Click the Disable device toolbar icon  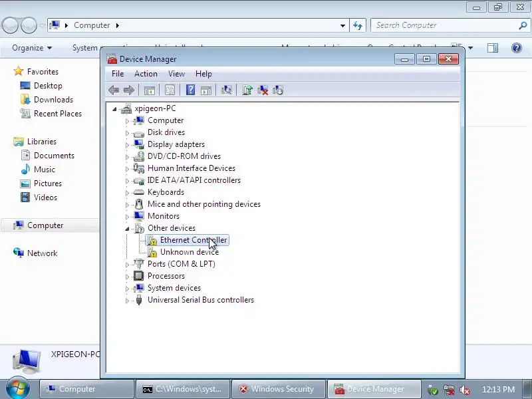[278, 90]
